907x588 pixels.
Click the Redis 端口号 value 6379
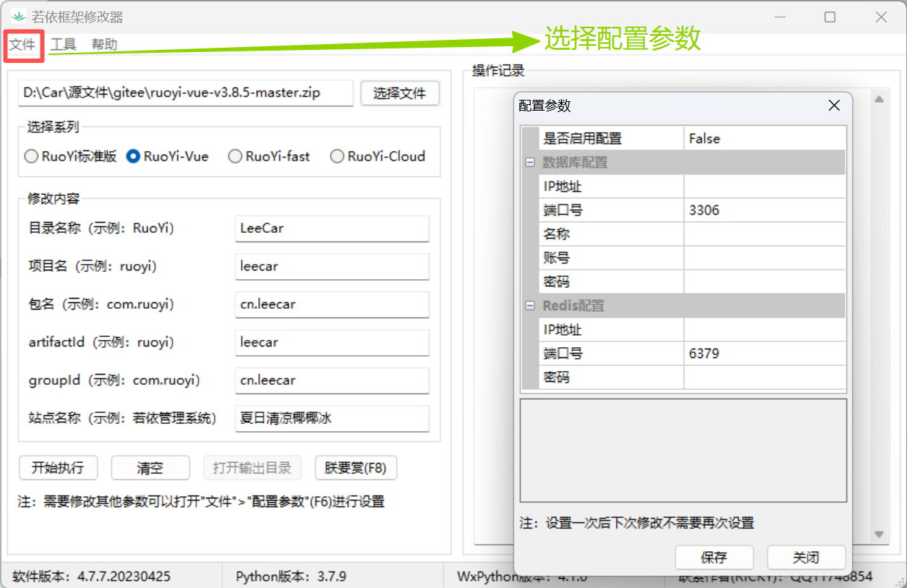pyautogui.click(x=764, y=354)
